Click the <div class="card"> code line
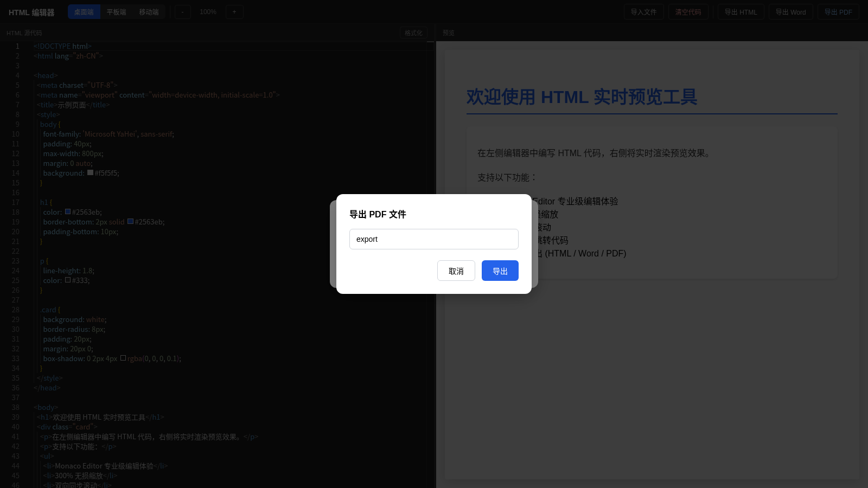This screenshot has height=488, width=868. (67, 427)
